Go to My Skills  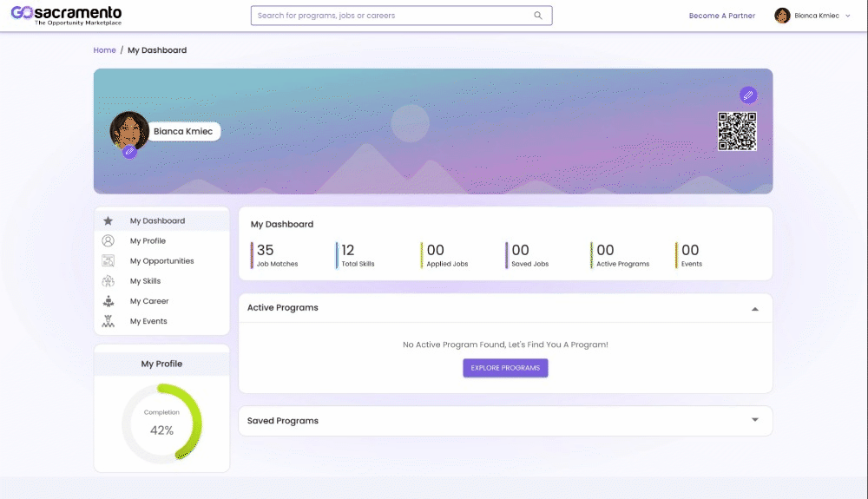pos(161,281)
